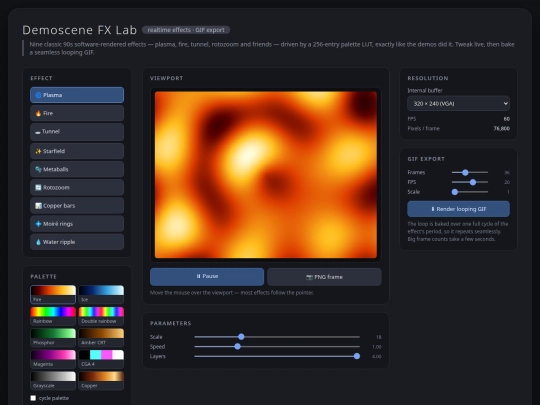Image resolution: width=540 pixels, height=405 pixels.
Task: Adjust the GIF export FPS slider
Action: (x=470, y=182)
